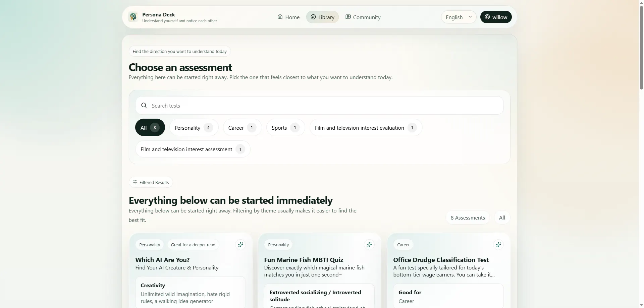This screenshot has width=644, height=308.
Task: Click sparkle icon on Fun Marine Fish card
Action: pos(369,245)
